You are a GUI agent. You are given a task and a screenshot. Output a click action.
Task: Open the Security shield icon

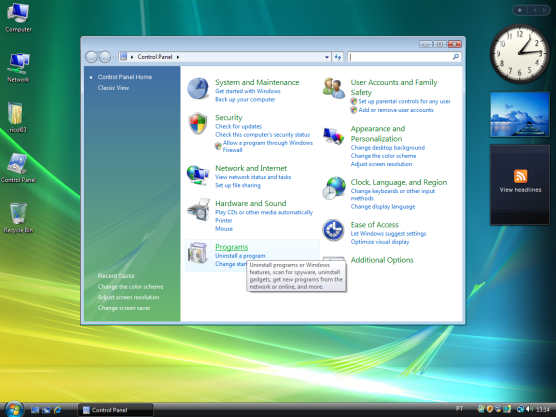(x=198, y=123)
